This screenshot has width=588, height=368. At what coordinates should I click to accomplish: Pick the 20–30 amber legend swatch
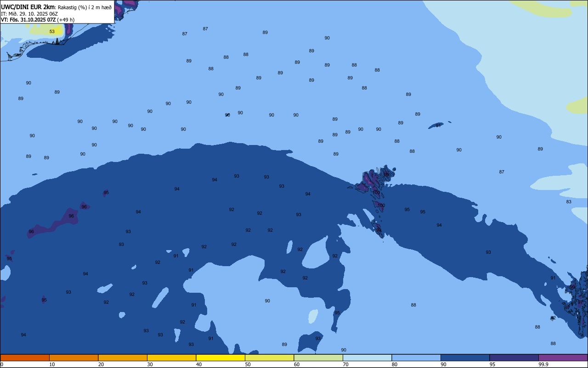click(123, 357)
